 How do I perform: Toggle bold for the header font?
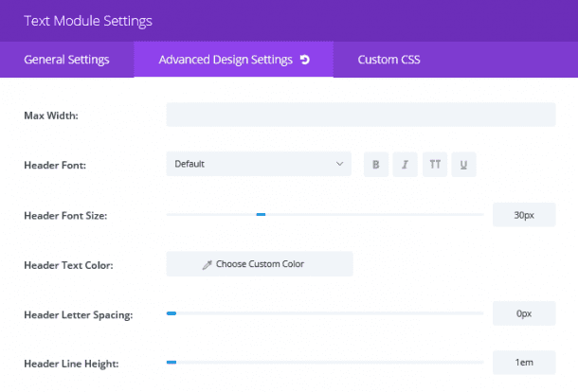pyautogui.click(x=376, y=165)
